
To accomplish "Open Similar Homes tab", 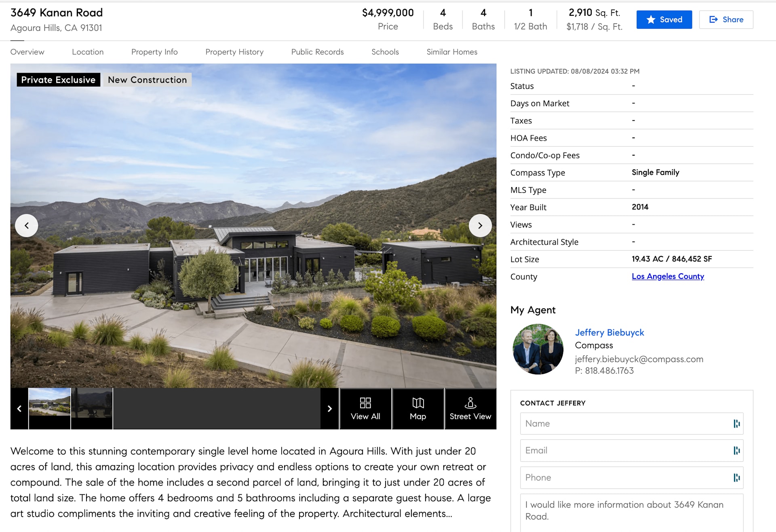I will [x=451, y=52].
